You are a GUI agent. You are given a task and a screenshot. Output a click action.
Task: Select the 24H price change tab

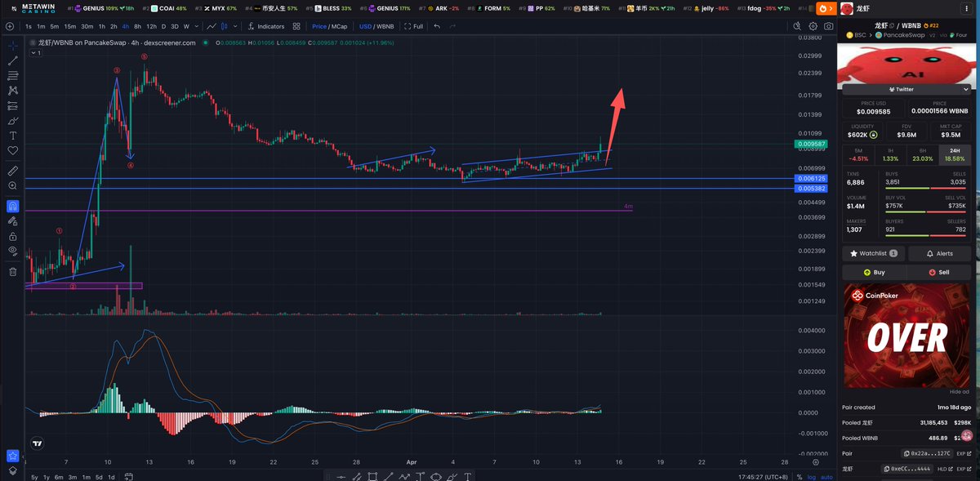pos(955,155)
